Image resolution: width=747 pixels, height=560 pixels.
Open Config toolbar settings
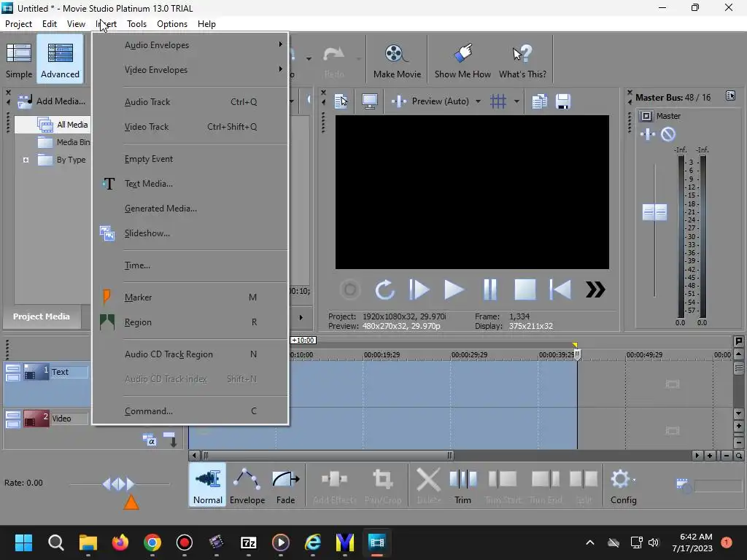tap(624, 485)
